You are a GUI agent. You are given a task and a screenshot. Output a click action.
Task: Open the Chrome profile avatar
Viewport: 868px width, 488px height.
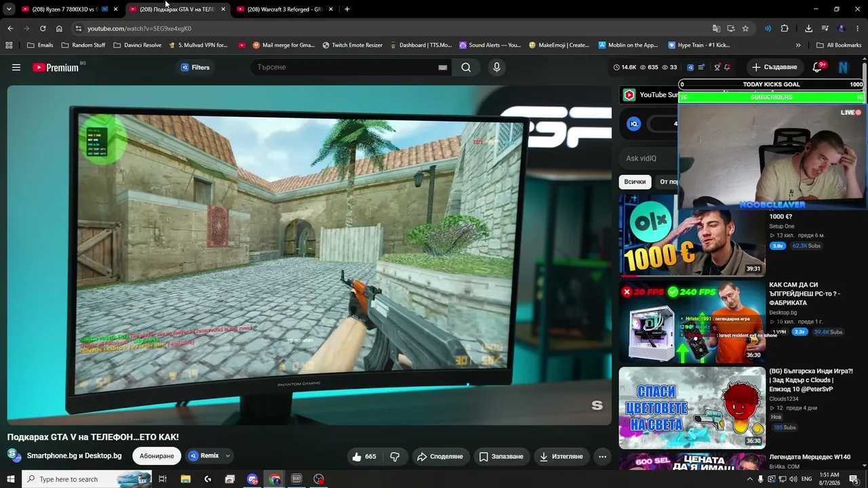click(x=842, y=28)
